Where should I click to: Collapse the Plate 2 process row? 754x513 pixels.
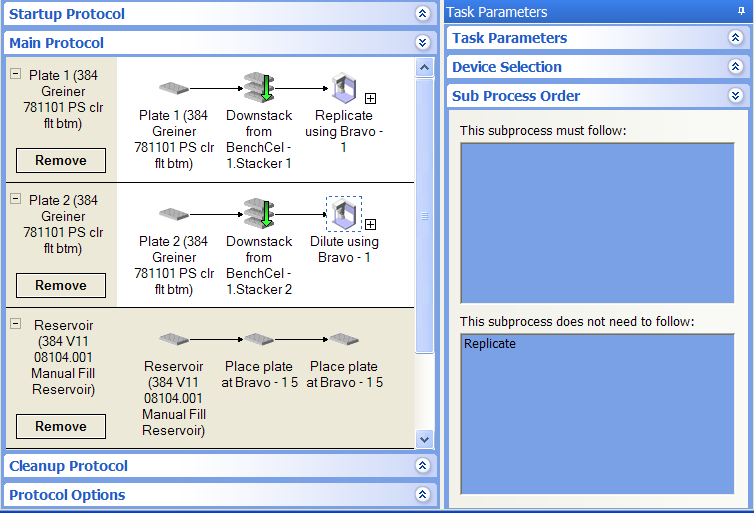coord(15,199)
